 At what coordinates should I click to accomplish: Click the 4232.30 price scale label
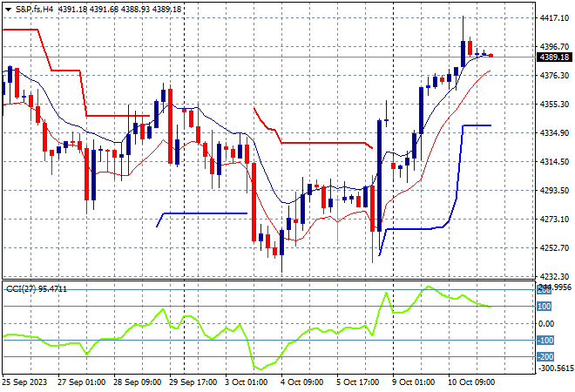click(x=554, y=276)
